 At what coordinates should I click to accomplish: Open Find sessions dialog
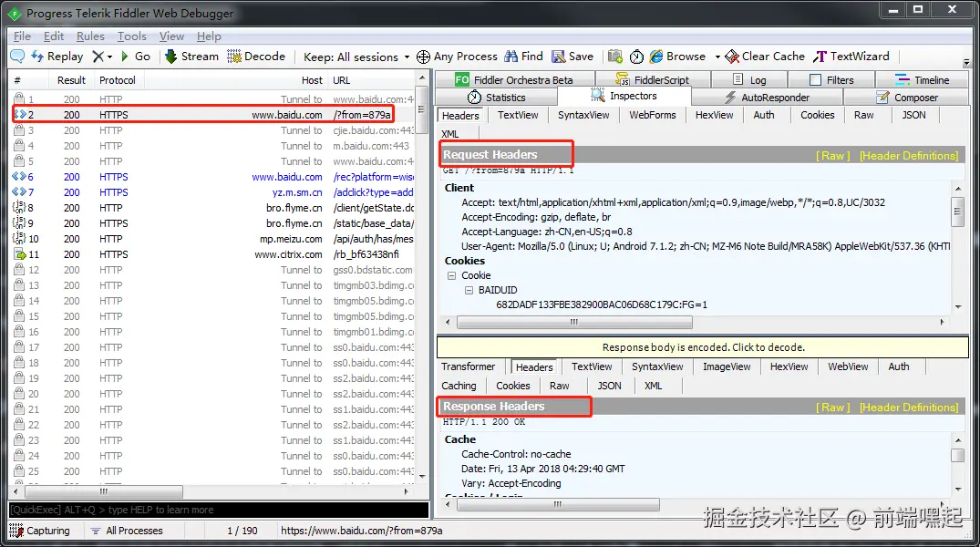coord(524,57)
